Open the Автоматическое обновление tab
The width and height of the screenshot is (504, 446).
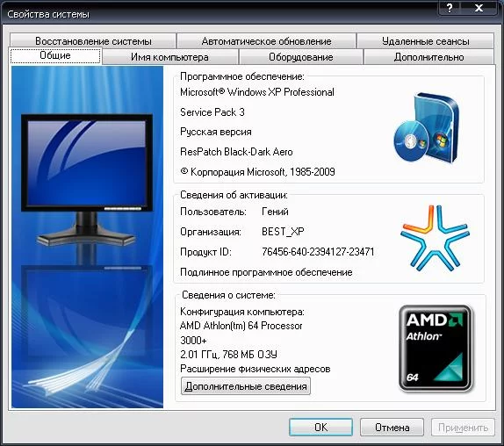(x=266, y=40)
